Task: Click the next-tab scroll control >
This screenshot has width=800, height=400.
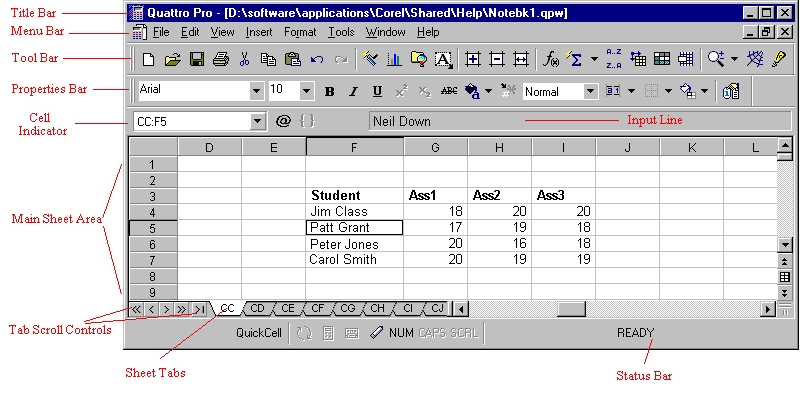Action: click(x=166, y=309)
